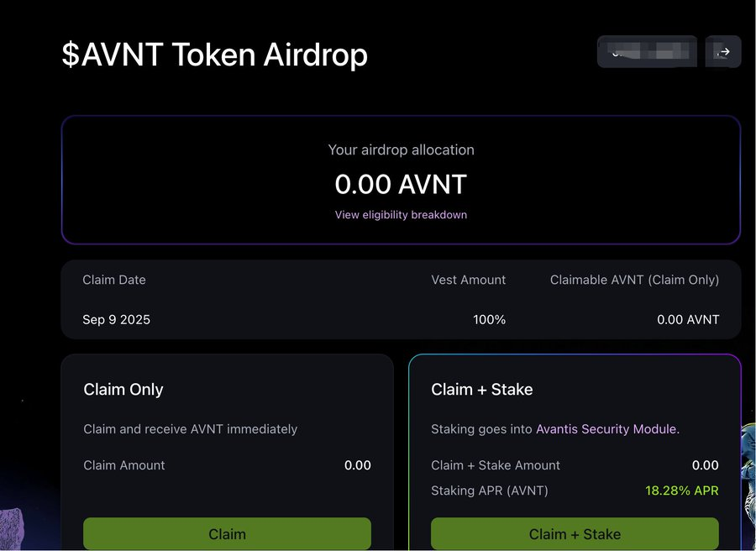Click the Vest Amount column header
Image resolution: width=756 pixels, height=551 pixels.
click(x=468, y=280)
